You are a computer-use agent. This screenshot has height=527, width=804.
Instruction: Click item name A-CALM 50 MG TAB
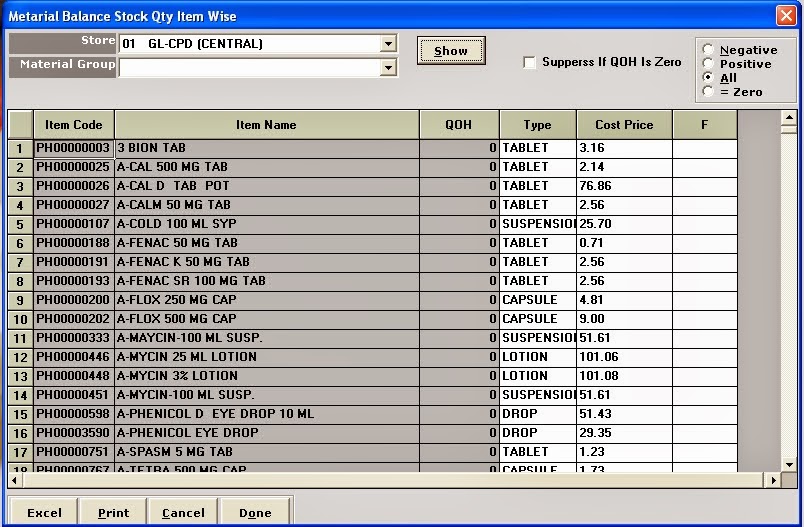coord(267,205)
